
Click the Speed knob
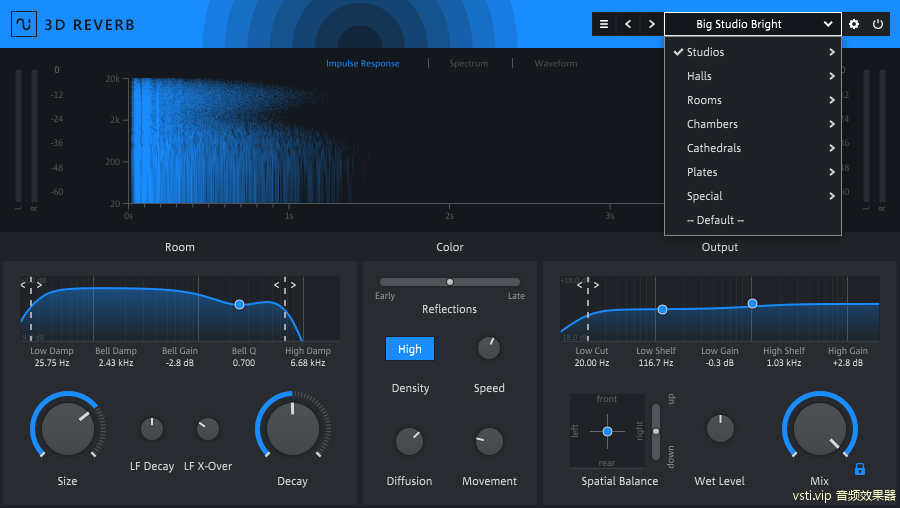[489, 348]
